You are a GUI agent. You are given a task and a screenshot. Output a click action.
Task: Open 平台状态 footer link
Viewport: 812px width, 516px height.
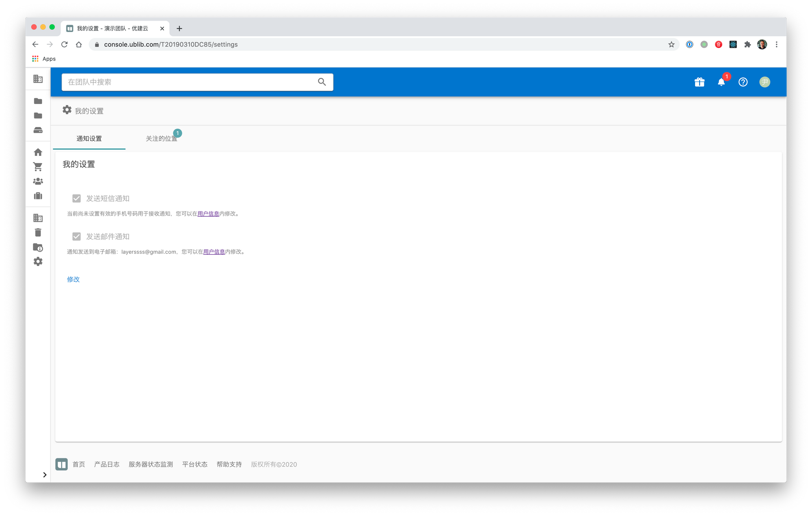click(194, 464)
